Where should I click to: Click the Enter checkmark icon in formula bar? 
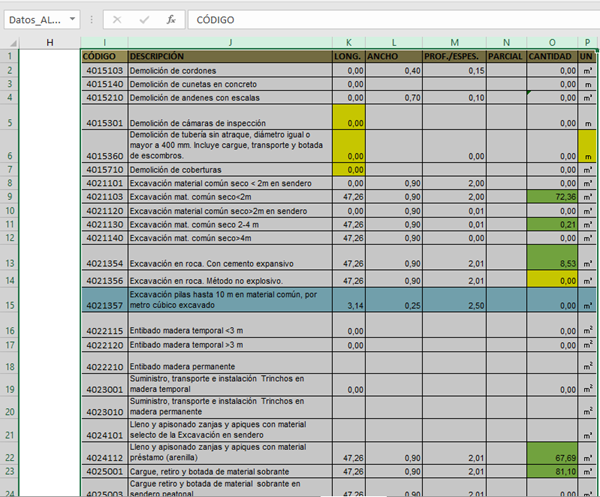pyautogui.click(x=144, y=19)
